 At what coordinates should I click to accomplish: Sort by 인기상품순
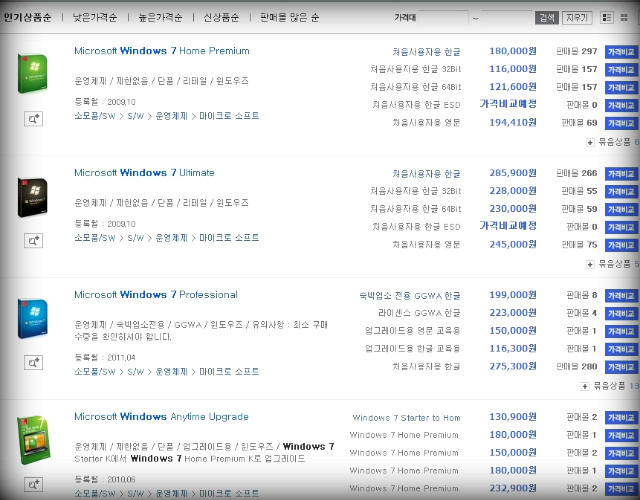pyautogui.click(x=28, y=18)
